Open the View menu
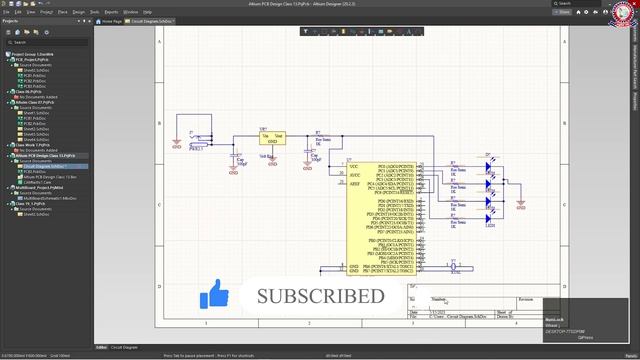640x360 pixels. [x=31, y=12]
